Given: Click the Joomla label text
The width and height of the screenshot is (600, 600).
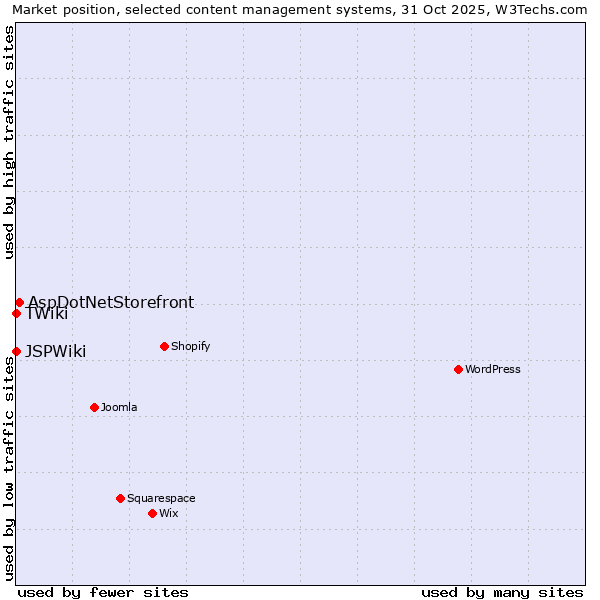Looking at the screenshot, I should click(x=119, y=407).
